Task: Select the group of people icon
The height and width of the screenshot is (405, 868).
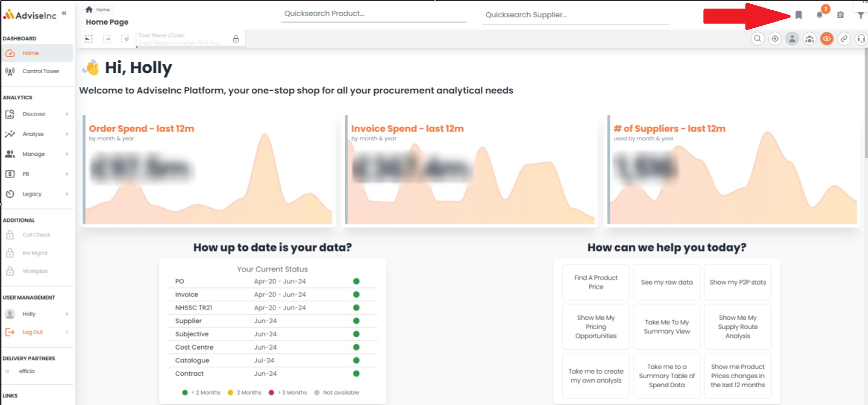Action: 809,39
